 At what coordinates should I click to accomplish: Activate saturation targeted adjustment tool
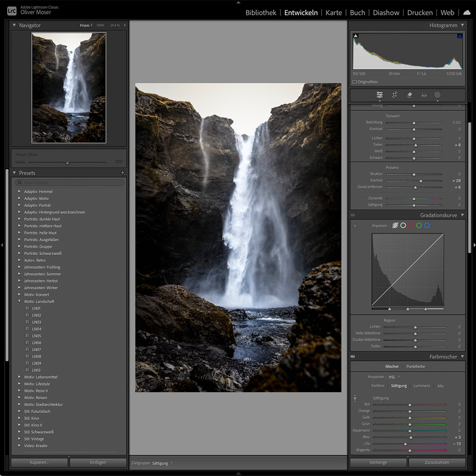[355, 398]
